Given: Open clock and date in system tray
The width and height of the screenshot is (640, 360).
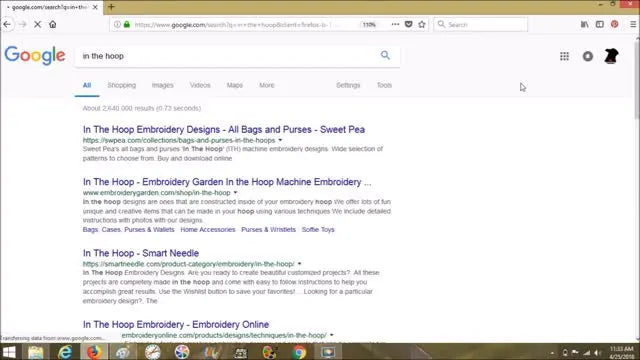Looking at the screenshot, I should click(621, 352).
